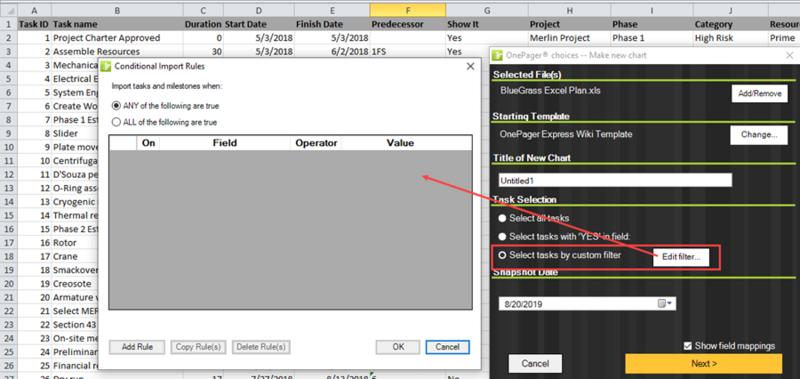800x379 pixels.
Task: Click '19 Creosote' task cell
Action: (74, 284)
